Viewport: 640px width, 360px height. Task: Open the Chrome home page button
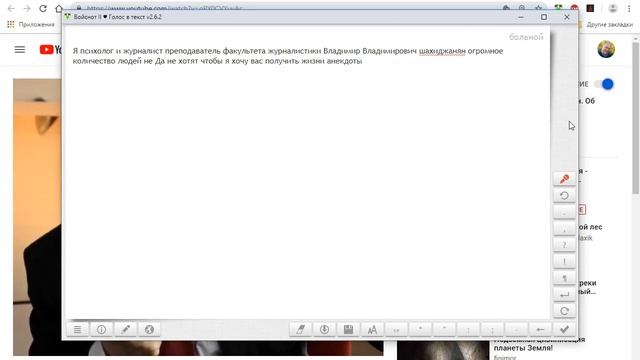[x=59, y=8]
